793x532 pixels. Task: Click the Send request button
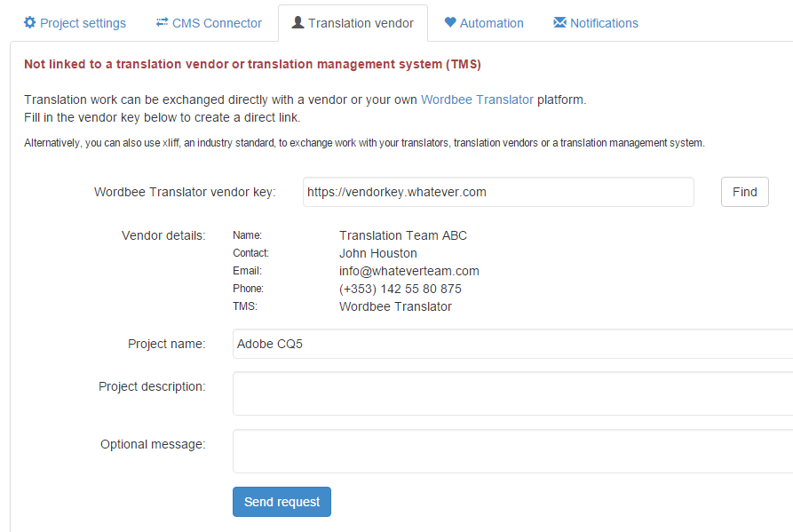(282, 502)
